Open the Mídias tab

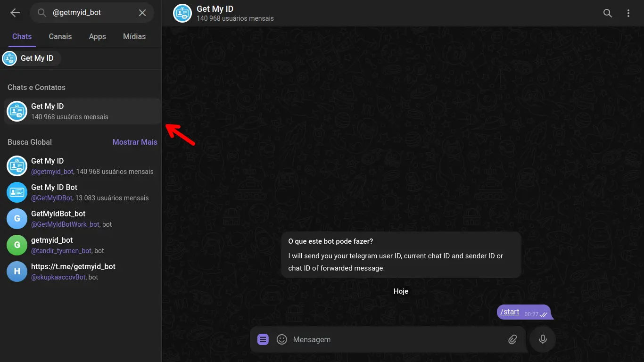click(x=134, y=36)
